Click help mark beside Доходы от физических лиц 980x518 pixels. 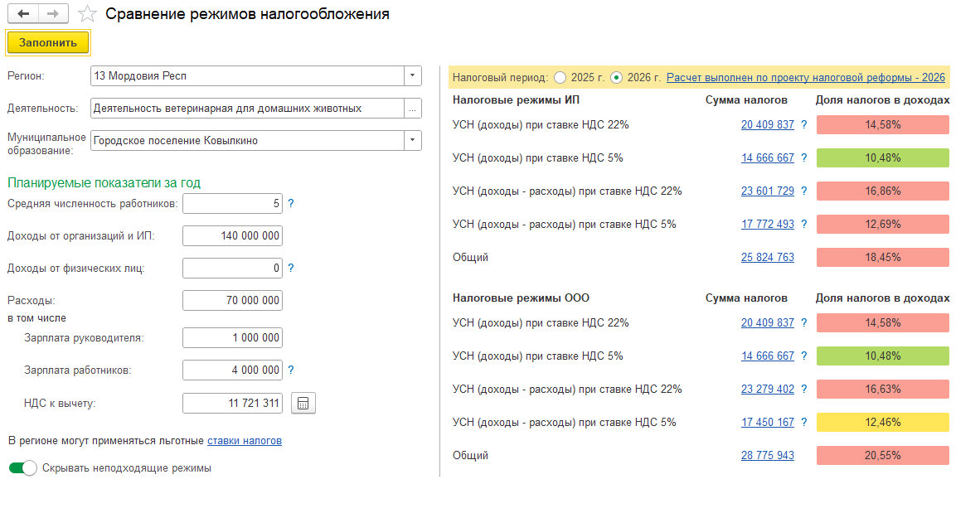point(291,269)
